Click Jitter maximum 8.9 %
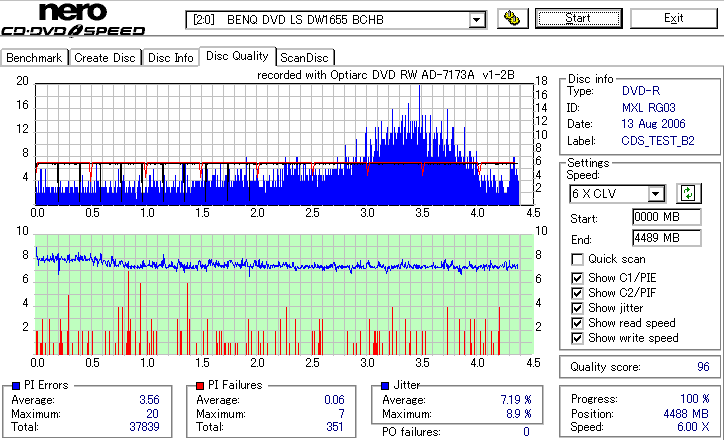 pyautogui.click(x=519, y=414)
